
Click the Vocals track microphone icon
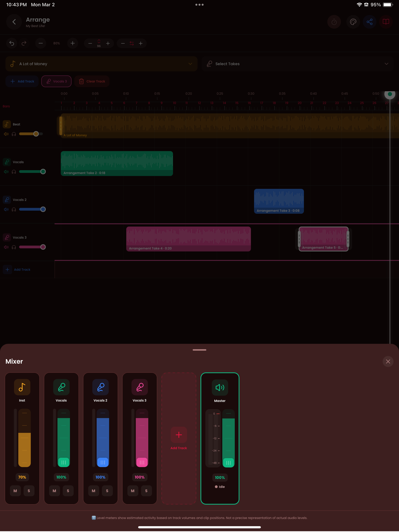tap(7, 162)
